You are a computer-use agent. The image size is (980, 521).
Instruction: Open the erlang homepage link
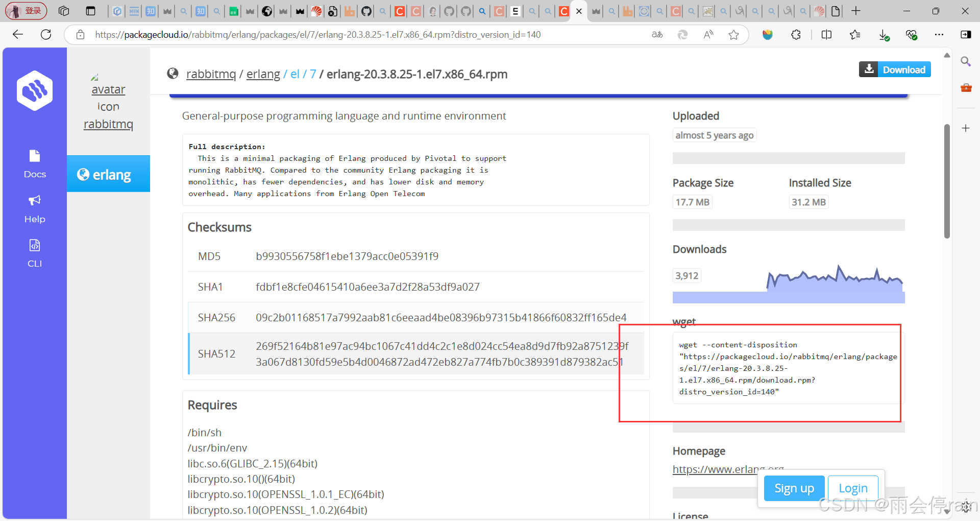pyautogui.click(x=728, y=469)
